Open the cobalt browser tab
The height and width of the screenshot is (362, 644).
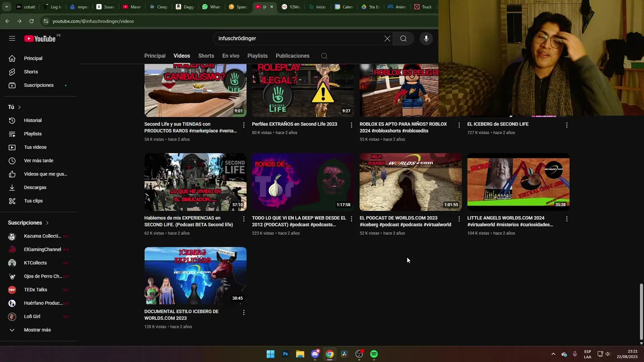[x=26, y=7]
